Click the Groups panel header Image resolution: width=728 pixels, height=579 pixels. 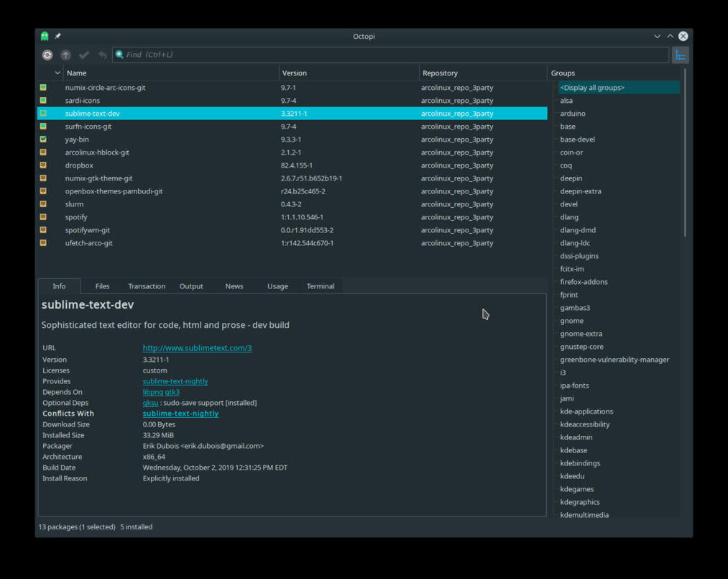point(563,73)
